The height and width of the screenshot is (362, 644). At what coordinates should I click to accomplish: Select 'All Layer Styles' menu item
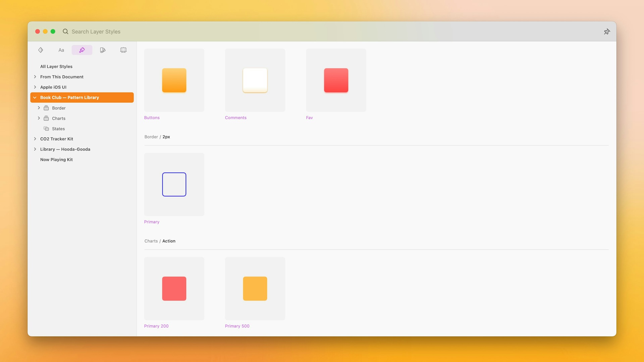(56, 66)
